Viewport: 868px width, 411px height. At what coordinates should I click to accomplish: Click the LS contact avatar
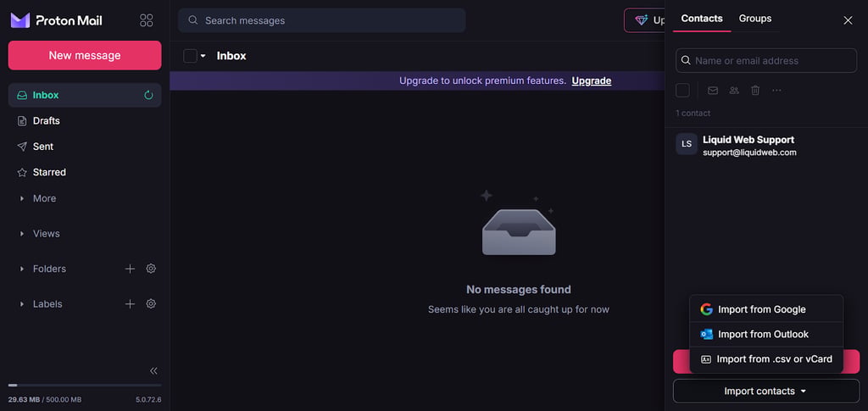click(687, 144)
